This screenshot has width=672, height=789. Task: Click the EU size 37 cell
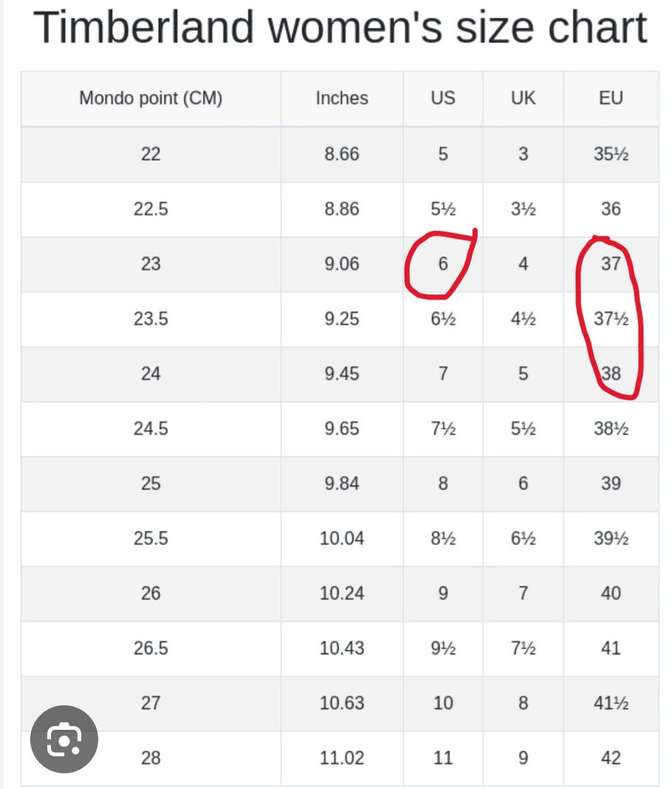point(610,264)
